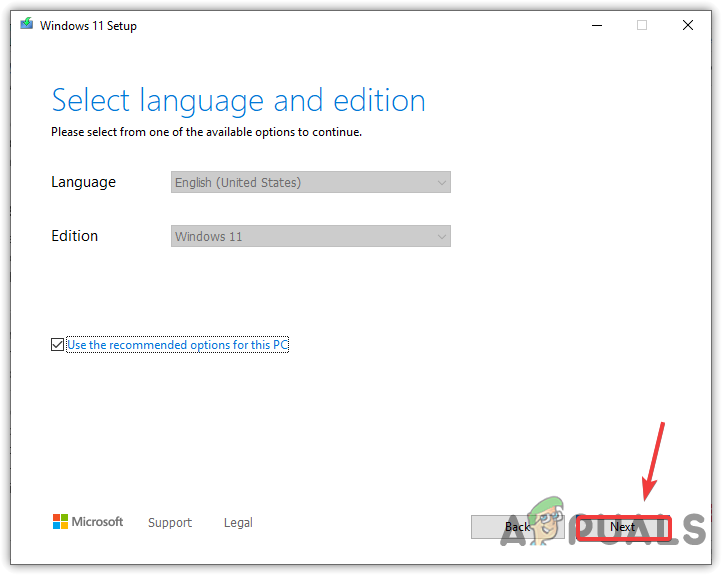
Task: Open the Support link
Action: coord(170,523)
